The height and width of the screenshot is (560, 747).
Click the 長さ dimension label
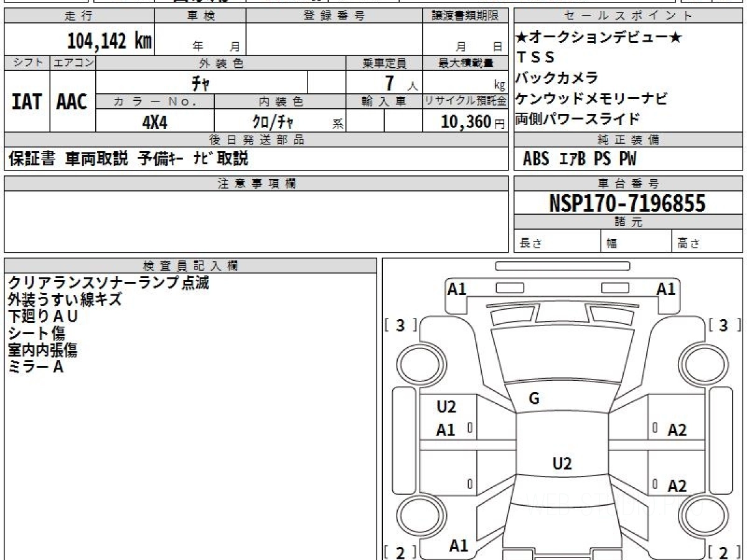click(531, 244)
